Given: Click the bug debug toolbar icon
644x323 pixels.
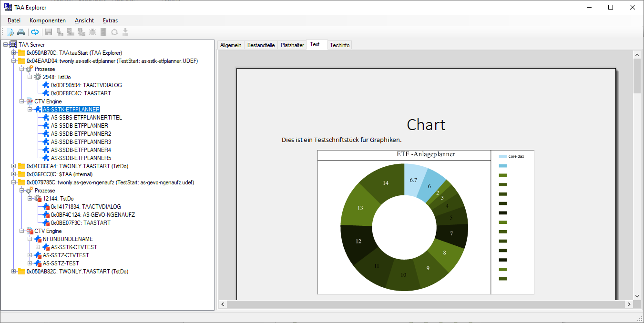Looking at the screenshot, I should 92,32.
